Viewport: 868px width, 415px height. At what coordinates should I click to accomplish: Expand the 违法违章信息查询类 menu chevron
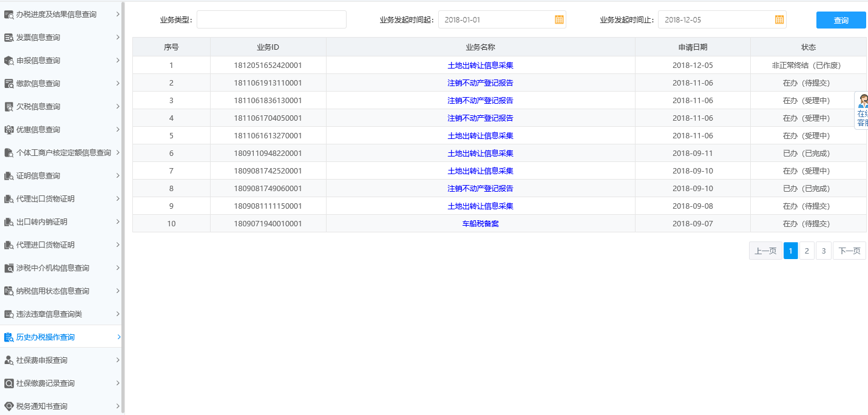(x=119, y=314)
